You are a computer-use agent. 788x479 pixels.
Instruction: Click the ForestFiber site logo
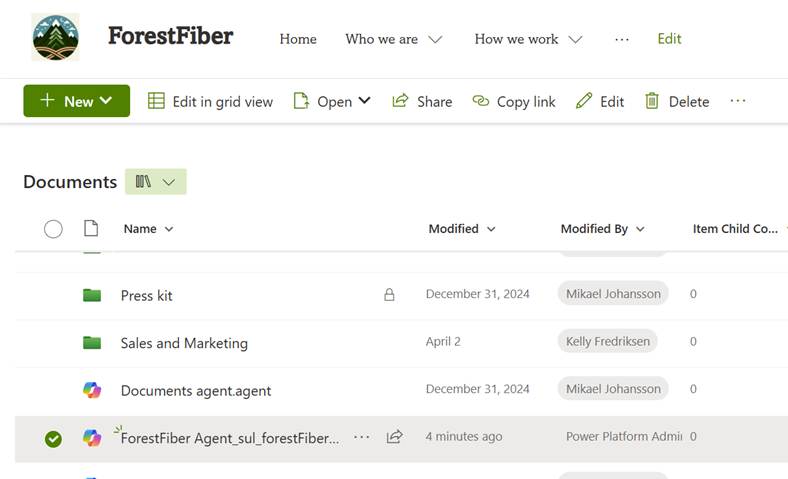click(x=55, y=39)
